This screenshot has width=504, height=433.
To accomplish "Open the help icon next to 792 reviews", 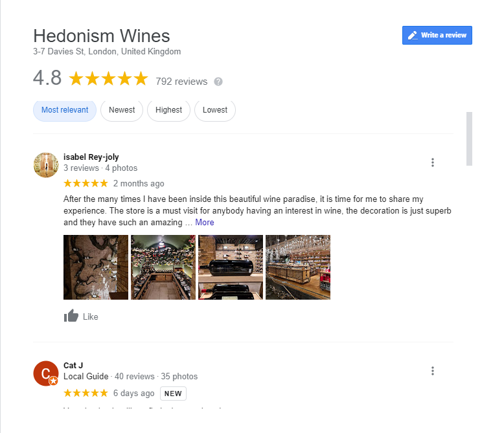I will 218,82.
